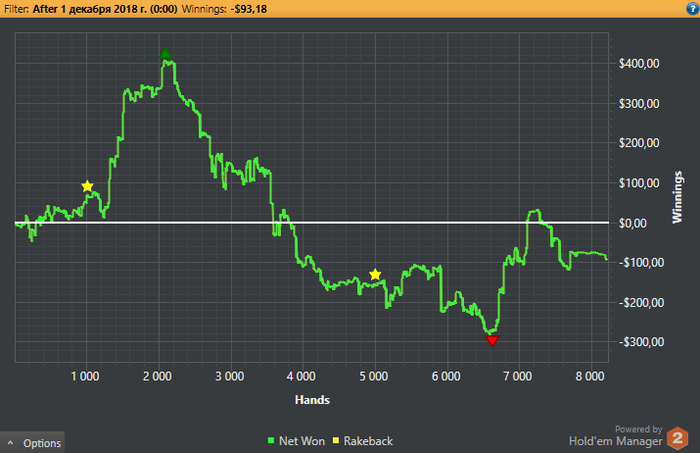Toggle the Rakeback legend entry
This screenshot has height=453, width=700.
(363, 441)
